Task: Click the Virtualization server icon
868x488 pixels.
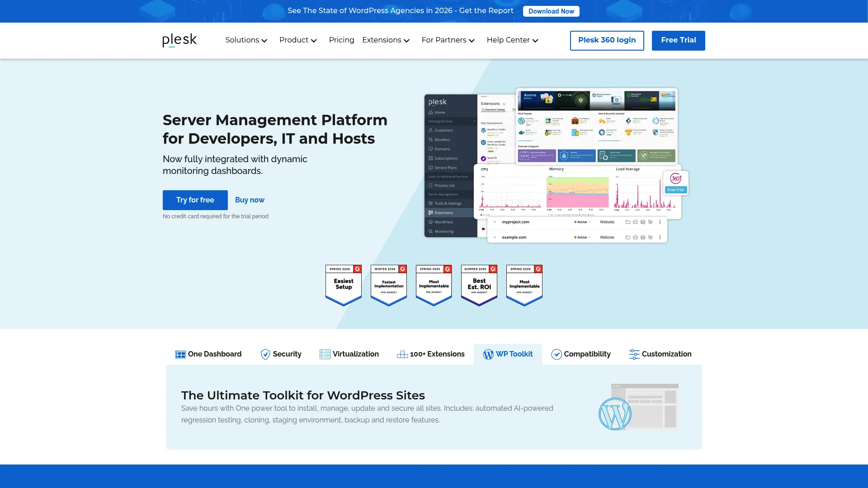Action: (x=325, y=354)
